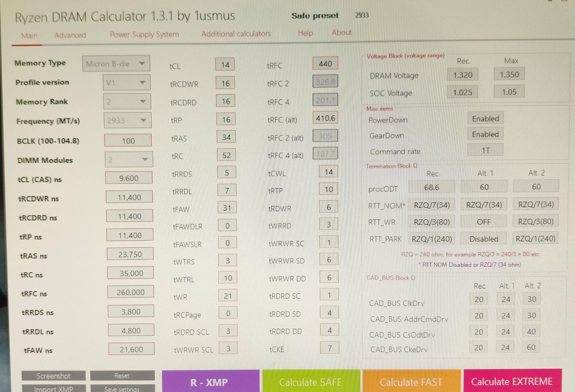Click the Screenshot button
The width and height of the screenshot is (575, 392).
[x=53, y=376]
